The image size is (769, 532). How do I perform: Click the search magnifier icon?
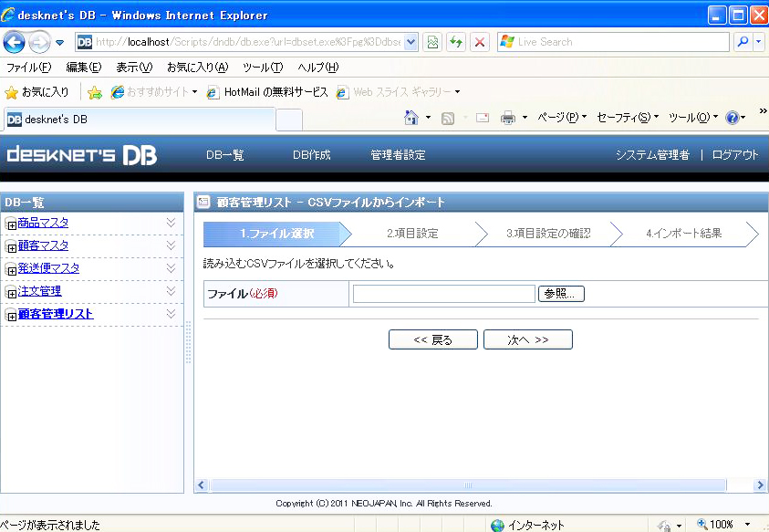pyautogui.click(x=743, y=42)
